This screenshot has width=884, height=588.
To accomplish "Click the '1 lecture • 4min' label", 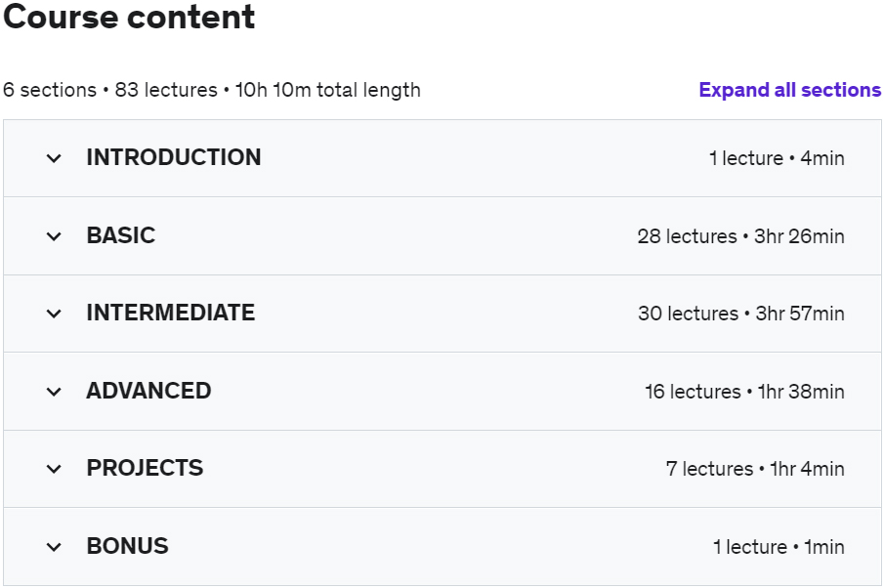I will point(777,158).
